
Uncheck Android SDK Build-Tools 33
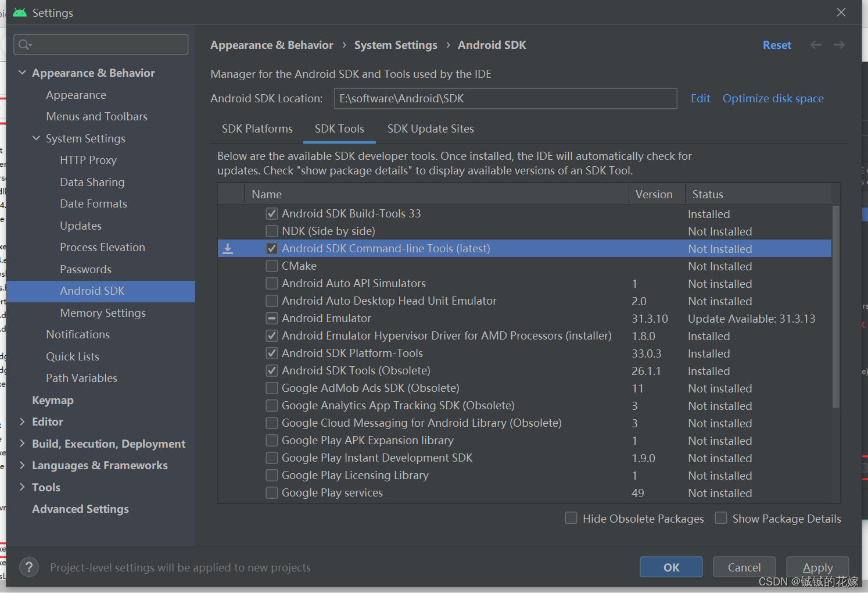point(271,213)
